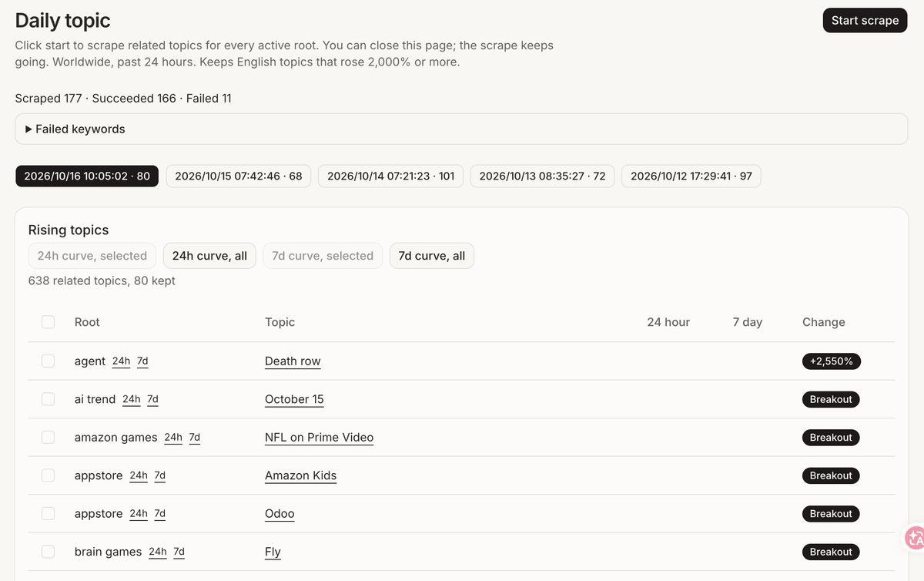Click the Start scrape button
Image resolution: width=924 pixels, height=581 pixels.
click(x=865, y=20)
